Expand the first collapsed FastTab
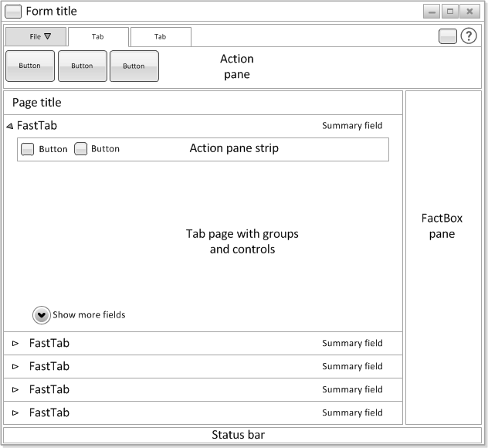This screenshot has width=488, height=448. tap(15, 344)
